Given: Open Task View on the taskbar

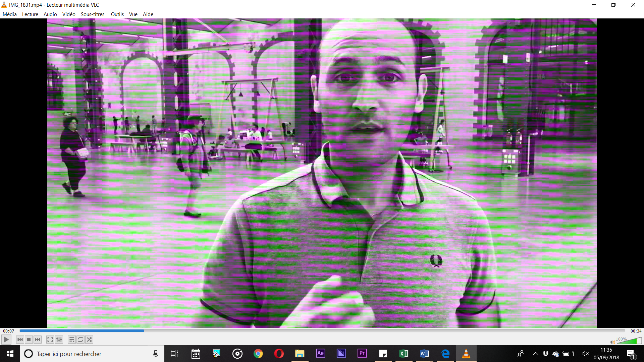Looking at the screenshot, I should pyautogui.click(x=174, y=354).
